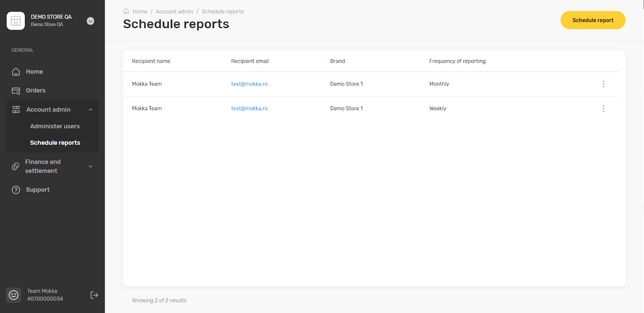Open actions menu for Monthly report row

pos(603,84)
